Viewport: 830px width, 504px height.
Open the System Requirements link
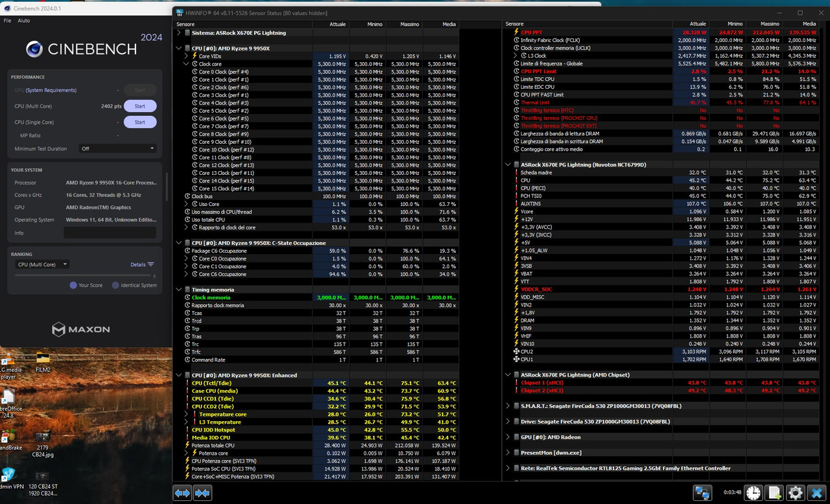pos(51,90)
